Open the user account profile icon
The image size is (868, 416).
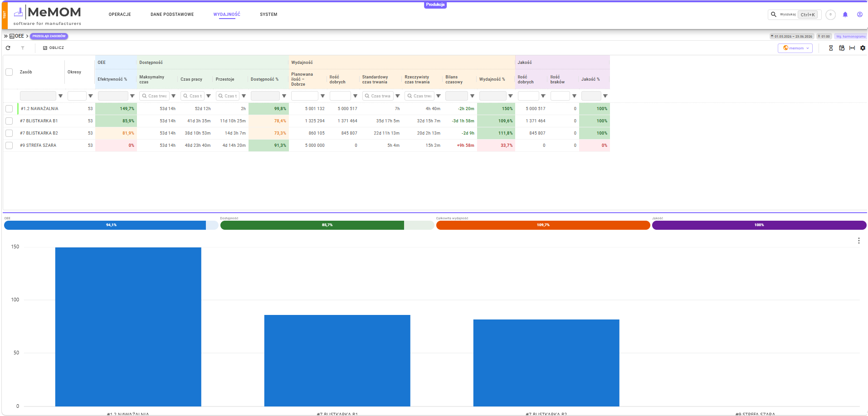859,15
